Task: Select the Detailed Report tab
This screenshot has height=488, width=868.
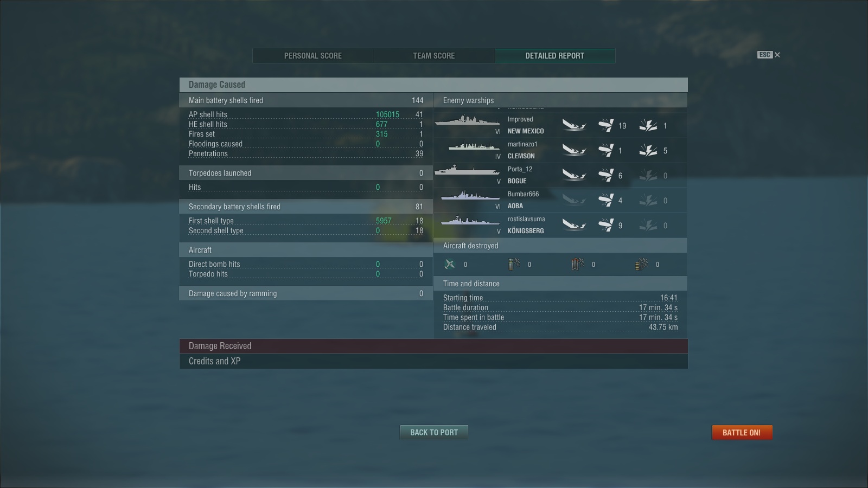Action: point(554,56)
